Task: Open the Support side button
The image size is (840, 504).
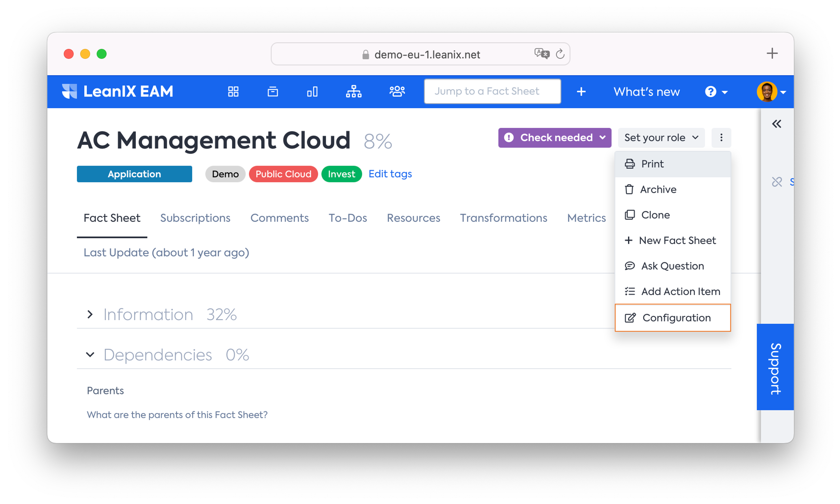Action: pyautogui.click(x=775, y=367)
